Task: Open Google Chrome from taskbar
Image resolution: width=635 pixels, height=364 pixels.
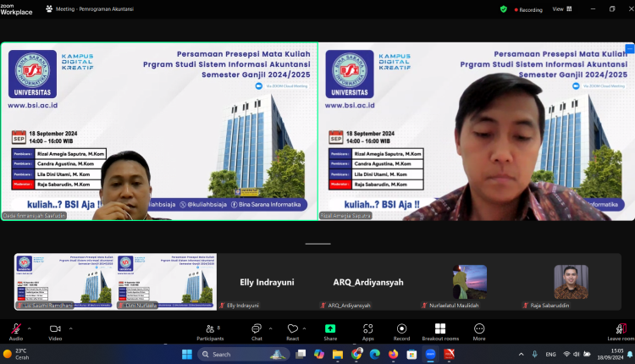Action: 356,355
